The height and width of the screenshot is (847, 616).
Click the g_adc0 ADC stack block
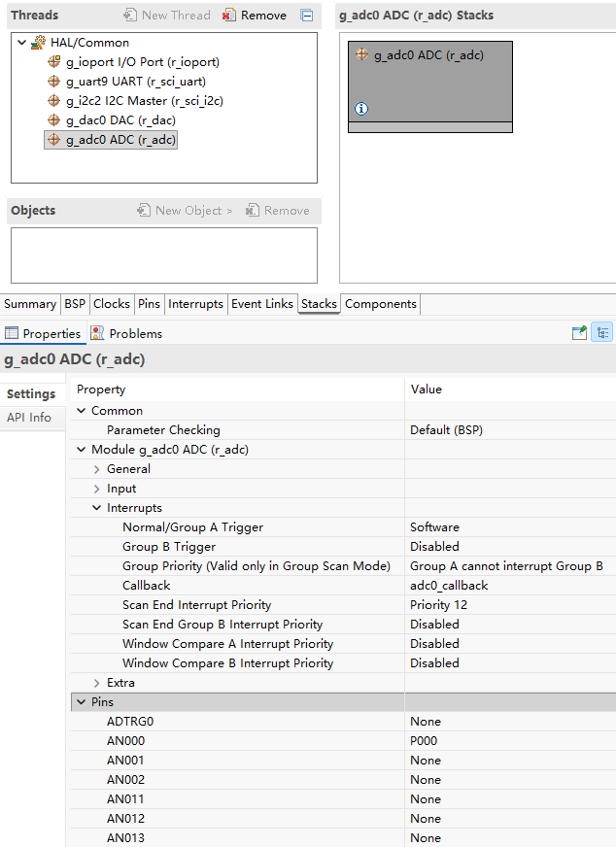430,86
